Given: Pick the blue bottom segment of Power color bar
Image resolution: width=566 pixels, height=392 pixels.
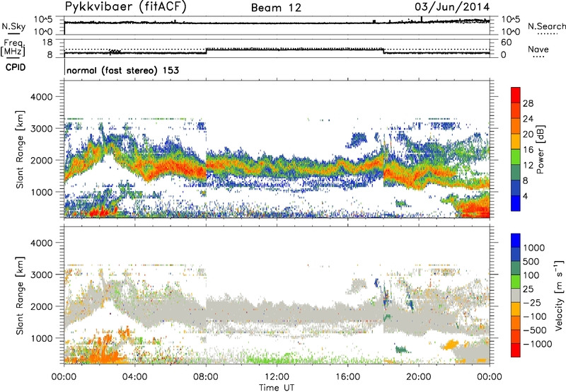Looking at the screenshot, I should click(516, 203).
